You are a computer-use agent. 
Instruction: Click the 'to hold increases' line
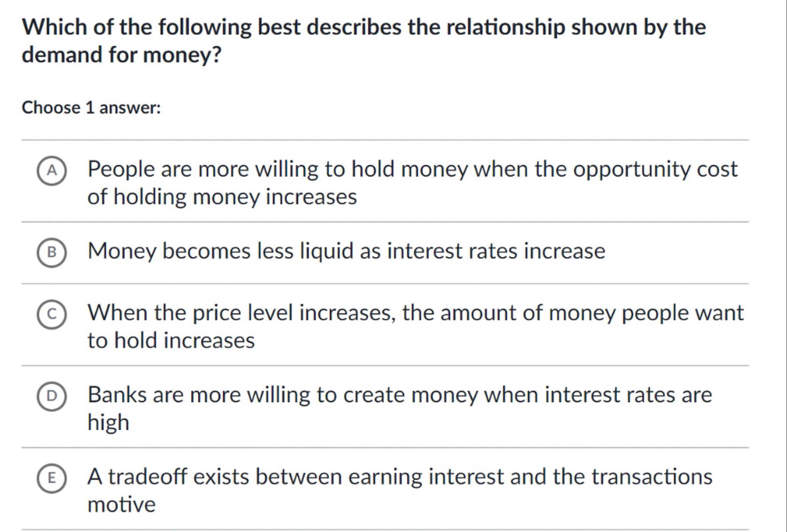point(171,340)
